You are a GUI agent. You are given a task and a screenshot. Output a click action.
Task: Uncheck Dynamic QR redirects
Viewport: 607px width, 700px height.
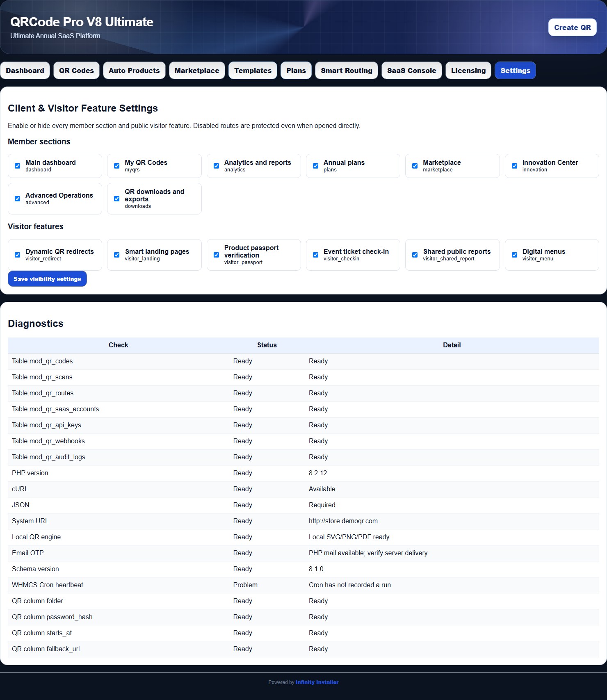tap(17, 255)
